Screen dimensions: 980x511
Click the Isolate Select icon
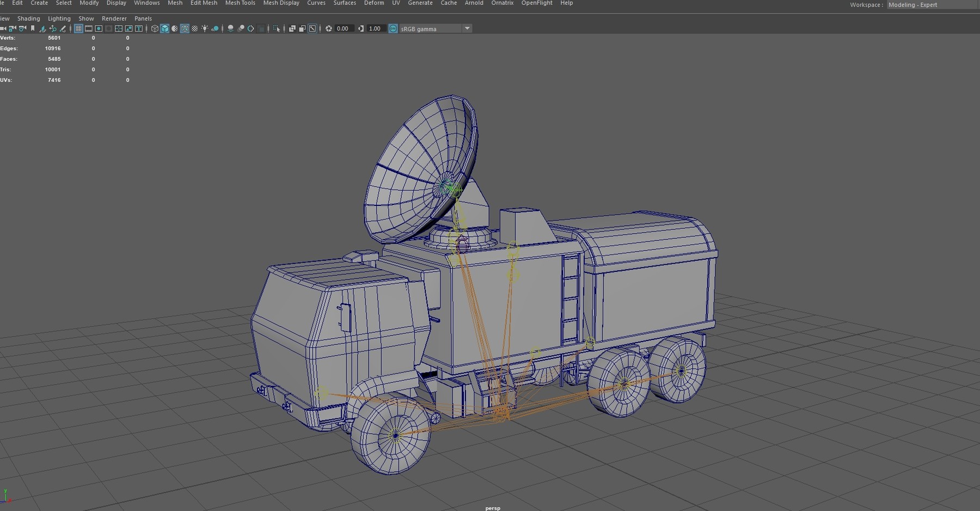pos(277,28)
